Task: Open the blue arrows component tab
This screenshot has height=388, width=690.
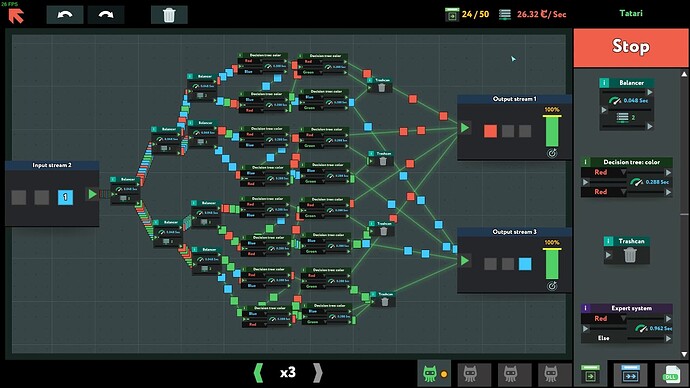Action: (630, 375)
